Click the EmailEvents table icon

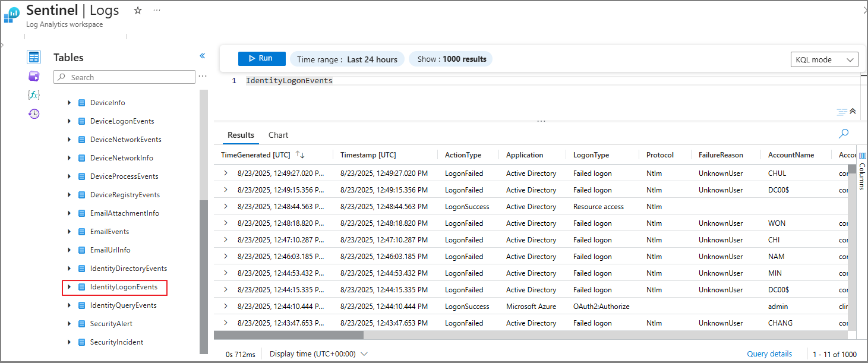coord(82,232)
